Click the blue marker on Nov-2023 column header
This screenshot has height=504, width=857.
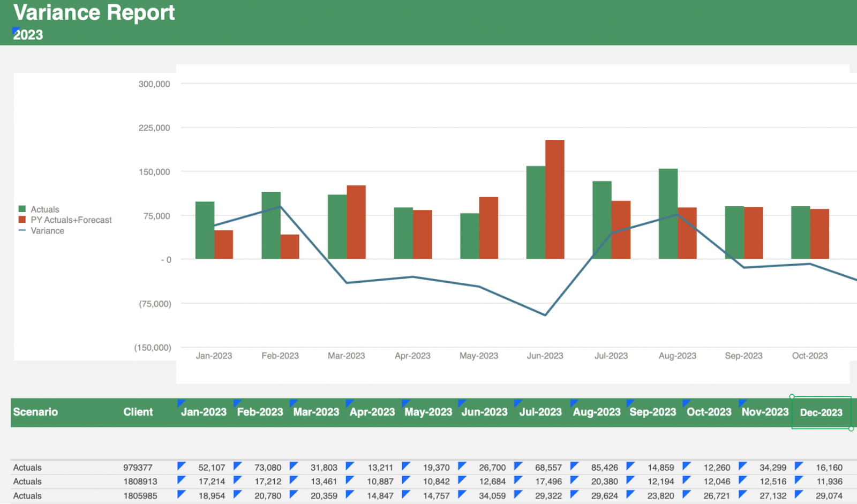(x=742, y=403)
